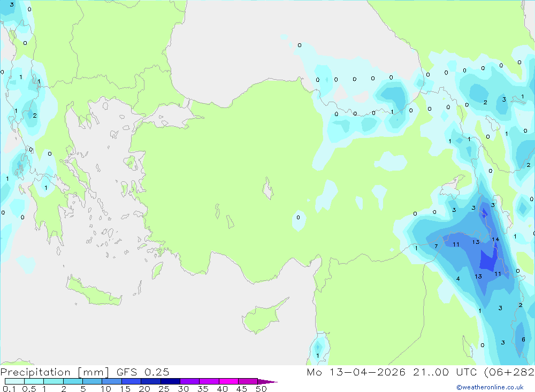Select the 45–50 mm legend swatch
The image size is (535, 392).
[x=248, y=381]
